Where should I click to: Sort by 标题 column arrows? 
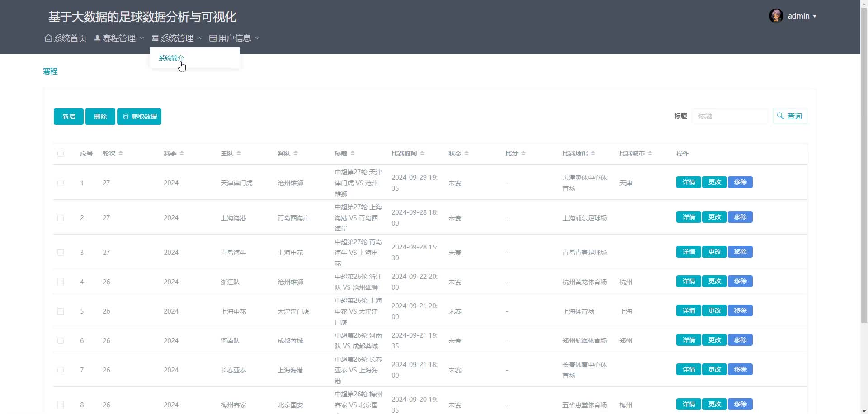coord(353,153)
